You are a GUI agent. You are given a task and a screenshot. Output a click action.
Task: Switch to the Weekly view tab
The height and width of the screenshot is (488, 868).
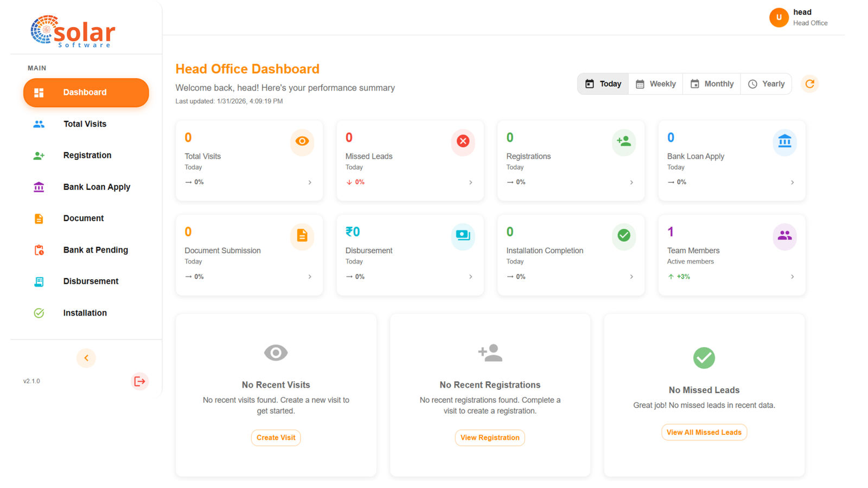tap(655, 84)
